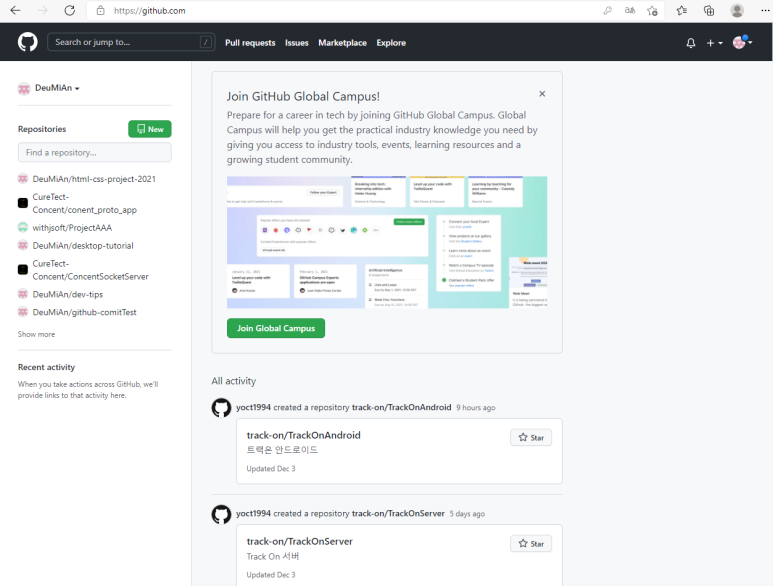Screen dimensions: 773x586
Task: Open the plus create-new dropdown
Action: point(714,43)
